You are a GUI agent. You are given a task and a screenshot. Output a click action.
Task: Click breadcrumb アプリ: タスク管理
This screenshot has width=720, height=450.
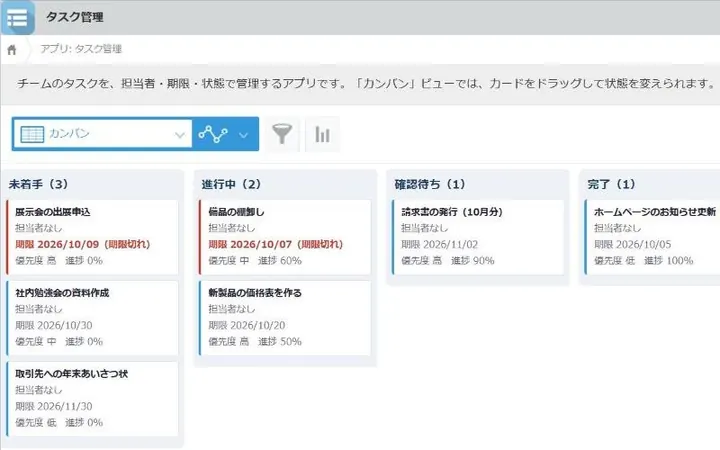[81, 49]
